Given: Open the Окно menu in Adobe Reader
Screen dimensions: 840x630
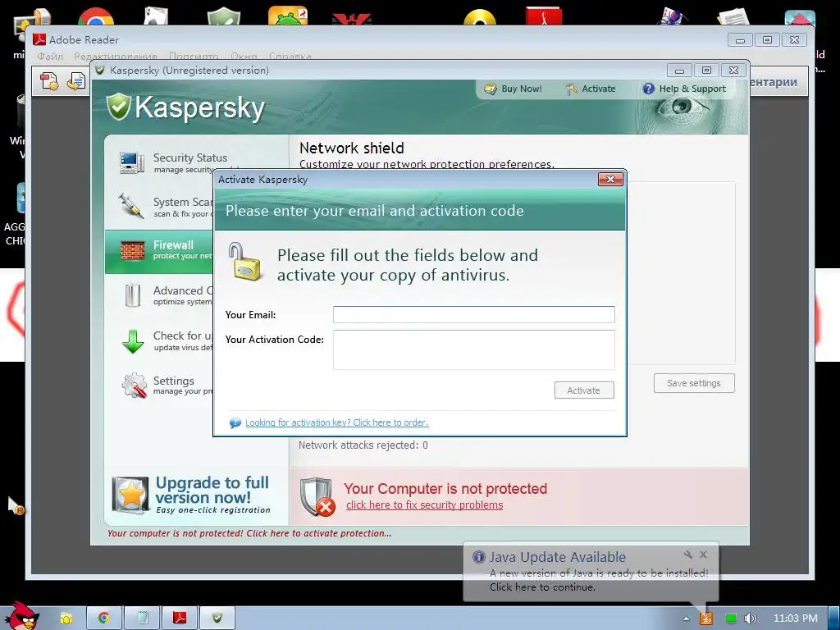Looking at the screenshot, I should click(x=244, y=57).
